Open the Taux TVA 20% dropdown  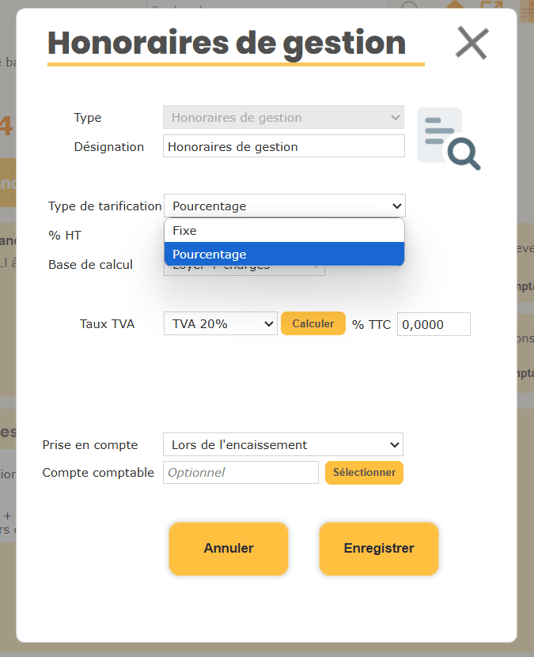(220, 323)
